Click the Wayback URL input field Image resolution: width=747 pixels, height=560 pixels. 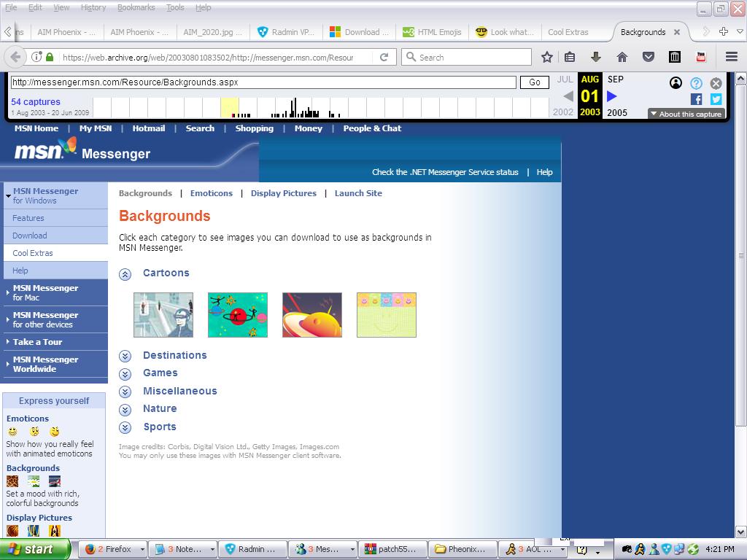[x=263, y=82]
